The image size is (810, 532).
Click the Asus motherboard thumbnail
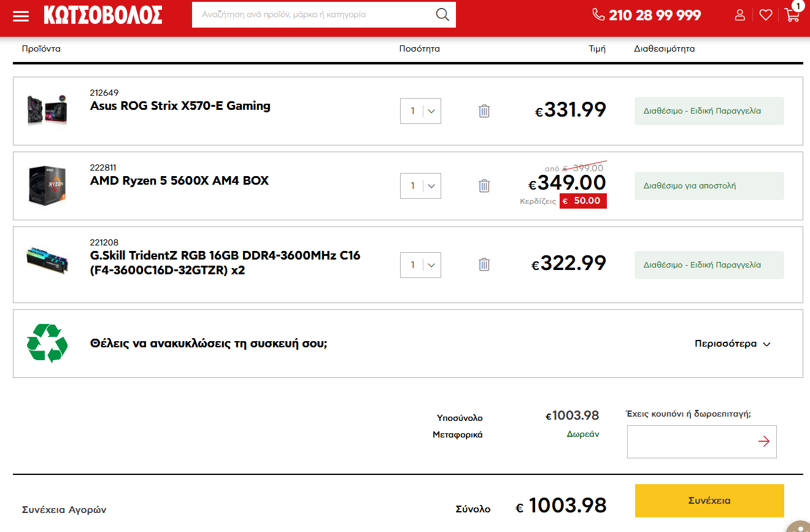[x=47, y=110]
